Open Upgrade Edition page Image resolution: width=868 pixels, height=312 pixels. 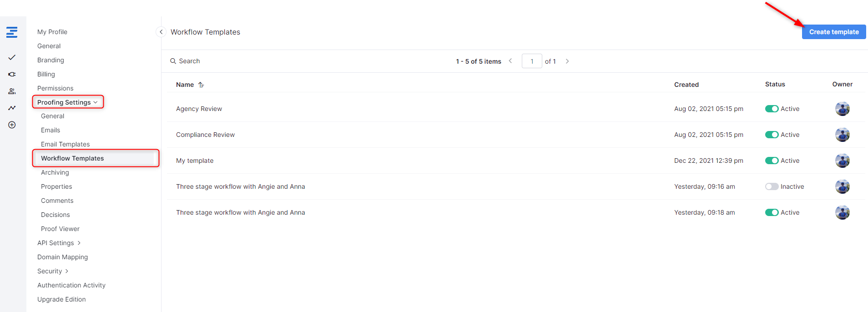(x=61, y=299)
